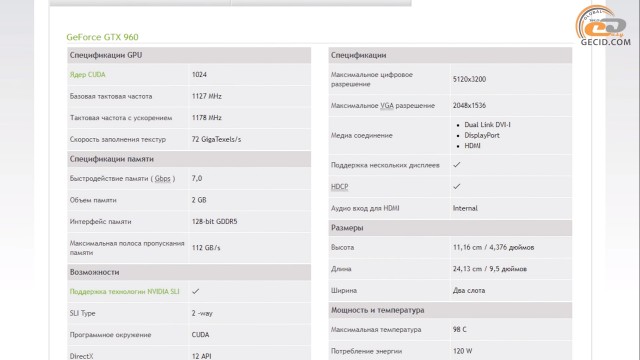Click the NVIDIA SLI support checkmark
The width and height of the screenshot is (640, 360).
196,291
